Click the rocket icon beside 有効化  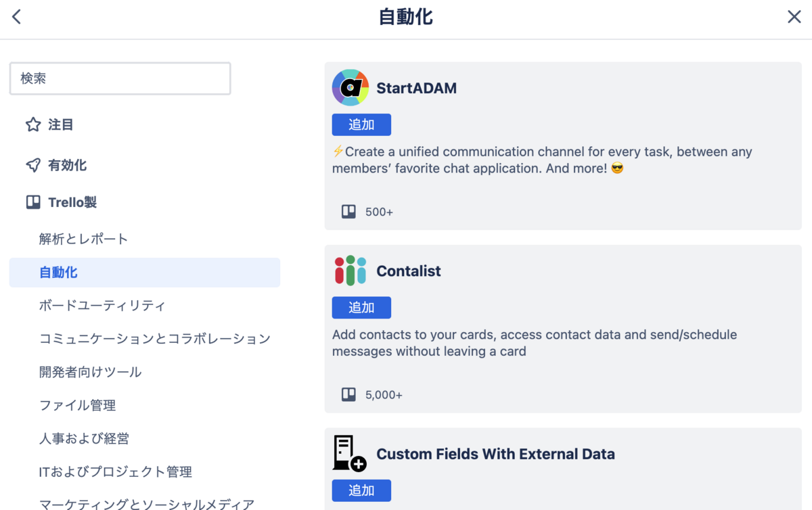[x=33, y=165]
